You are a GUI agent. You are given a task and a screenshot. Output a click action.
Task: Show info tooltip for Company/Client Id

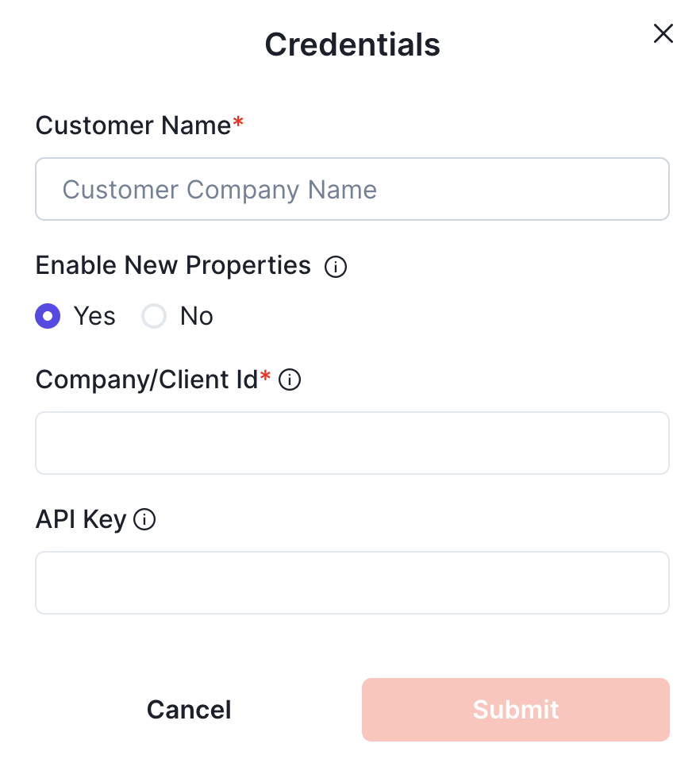(290, 381)
